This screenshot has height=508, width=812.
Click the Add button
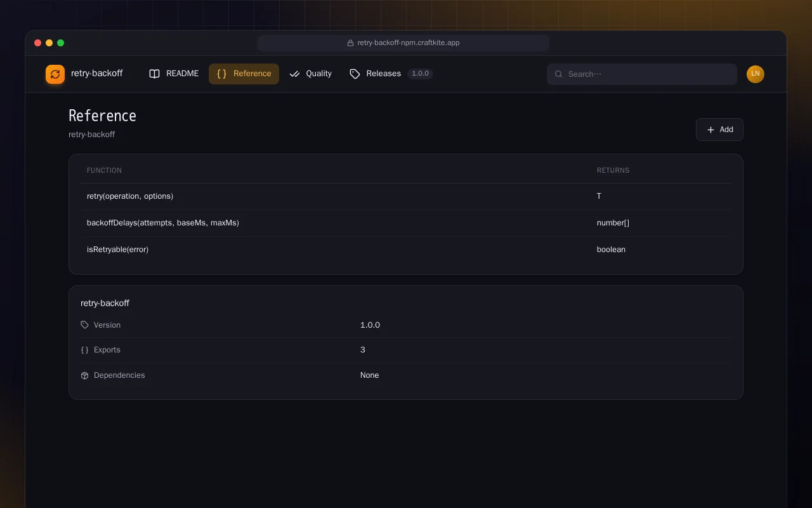coord(719,130)
